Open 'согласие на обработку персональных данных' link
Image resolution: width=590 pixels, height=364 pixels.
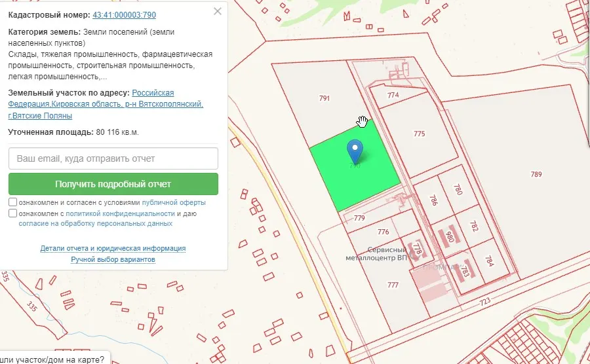click(x=96, y=223)
